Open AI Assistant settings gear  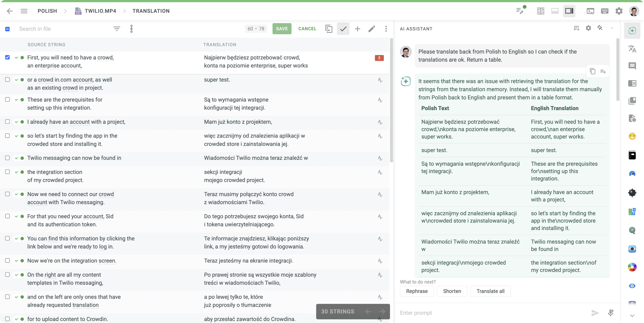588,28
